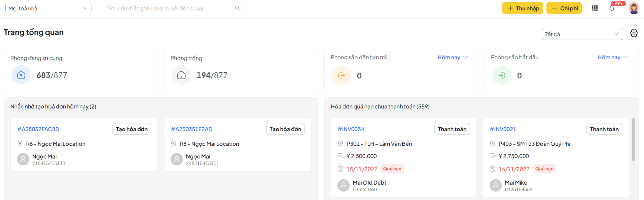Expand 'Hôm nay' for rooms due for return
Screen dimensions: 644x200
453,57
